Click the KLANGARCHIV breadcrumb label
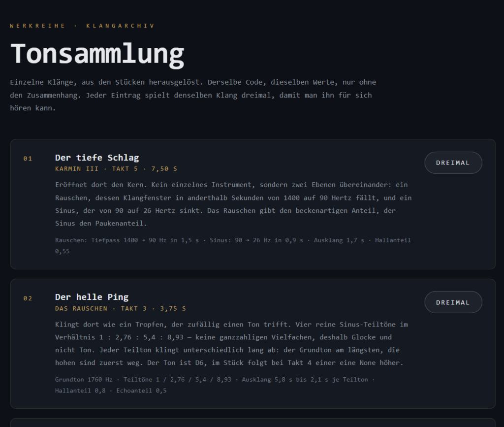 (120, 26)
